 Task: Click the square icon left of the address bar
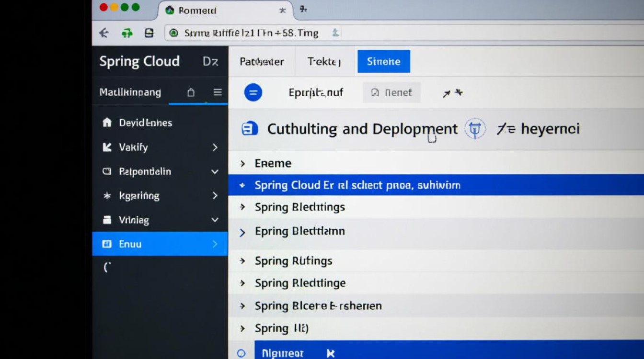[x=149, y=33]
